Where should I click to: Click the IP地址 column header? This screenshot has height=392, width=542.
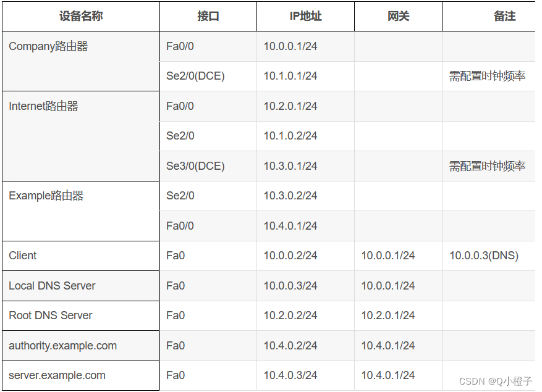pyautogui.click(x=305, y=16)
